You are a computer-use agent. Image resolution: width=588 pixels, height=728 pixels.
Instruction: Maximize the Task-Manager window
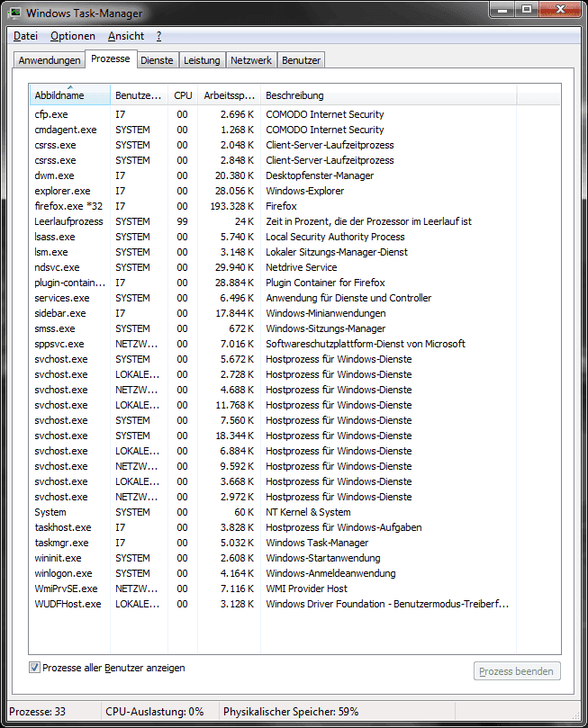click(x=526, y=9)
